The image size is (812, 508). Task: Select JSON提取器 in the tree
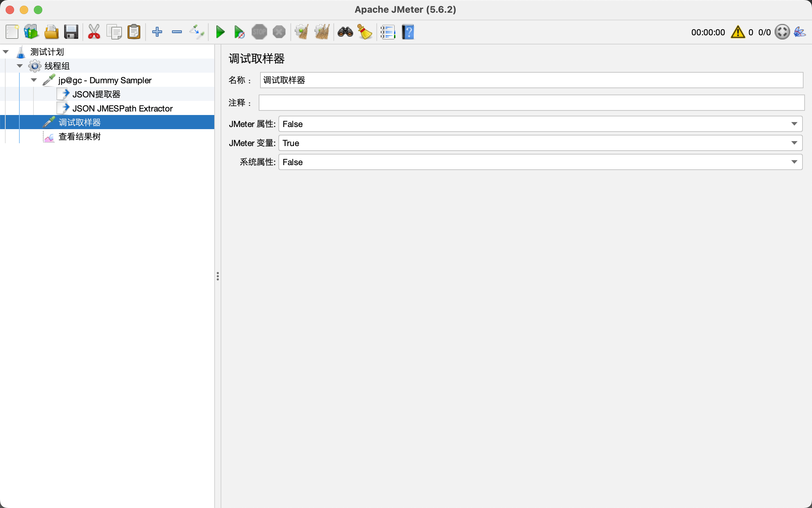[x=96, y=94]
